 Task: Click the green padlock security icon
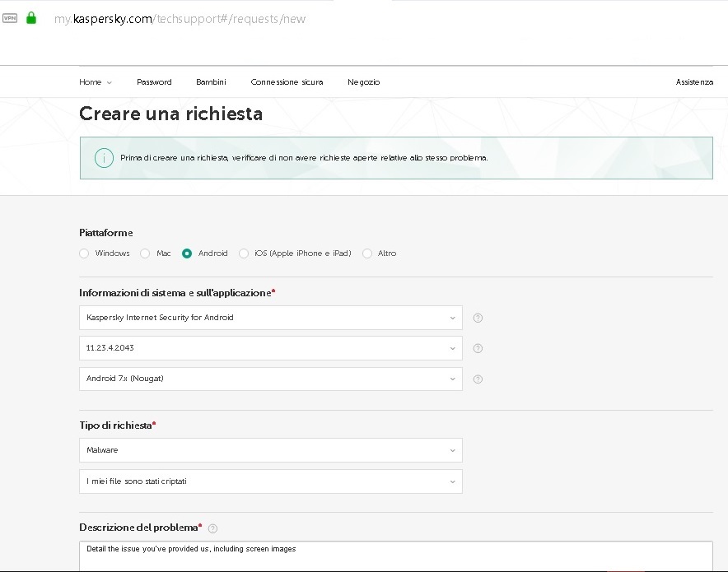coord(31,18)
